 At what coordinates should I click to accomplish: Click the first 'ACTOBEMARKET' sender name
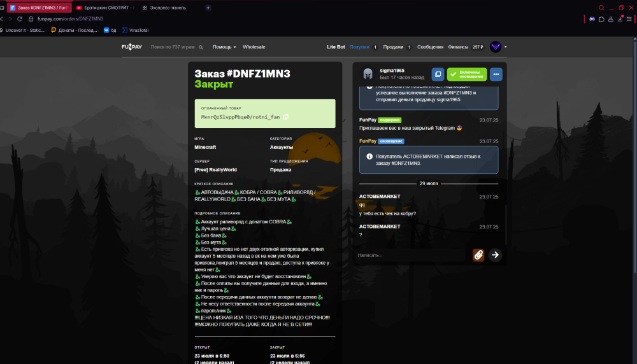coord(380,197)
